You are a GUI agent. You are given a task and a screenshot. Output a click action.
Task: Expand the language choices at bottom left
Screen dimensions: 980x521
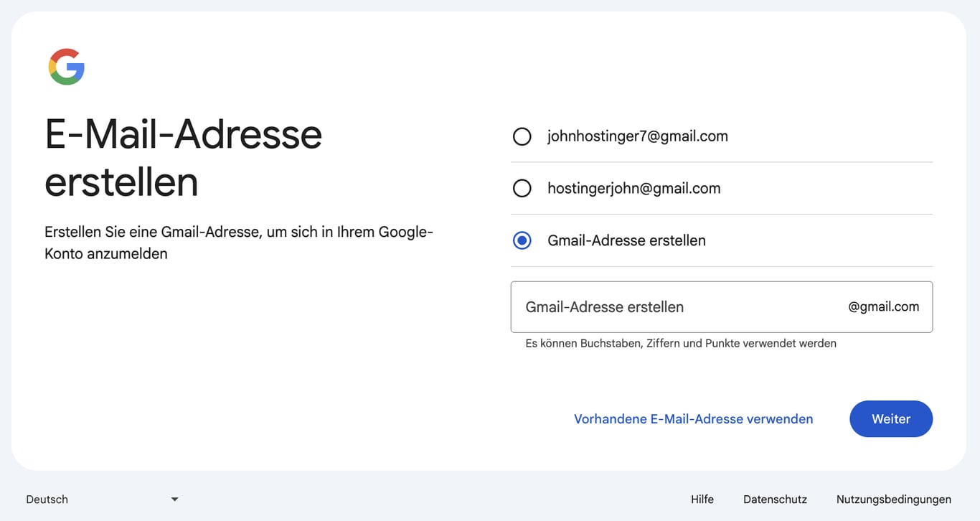pos(100,499)
